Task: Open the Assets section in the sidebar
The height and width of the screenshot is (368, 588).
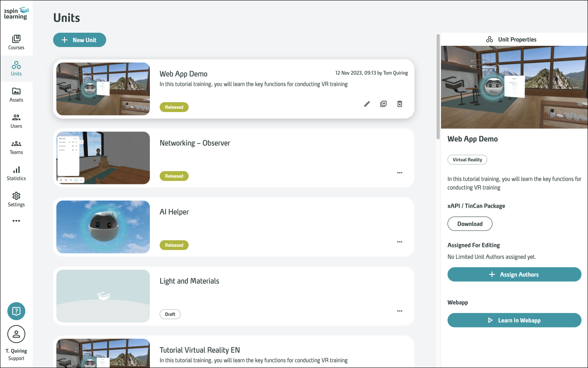Action: point(16,94)
